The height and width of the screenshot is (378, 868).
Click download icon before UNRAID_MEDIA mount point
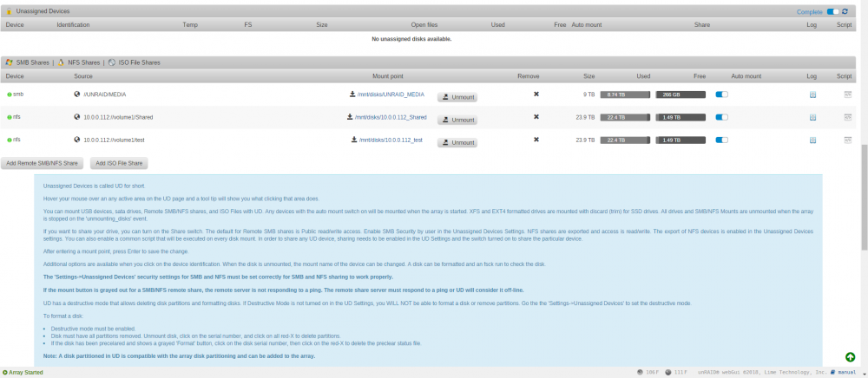pyautogui.click(x=352, y=94)
